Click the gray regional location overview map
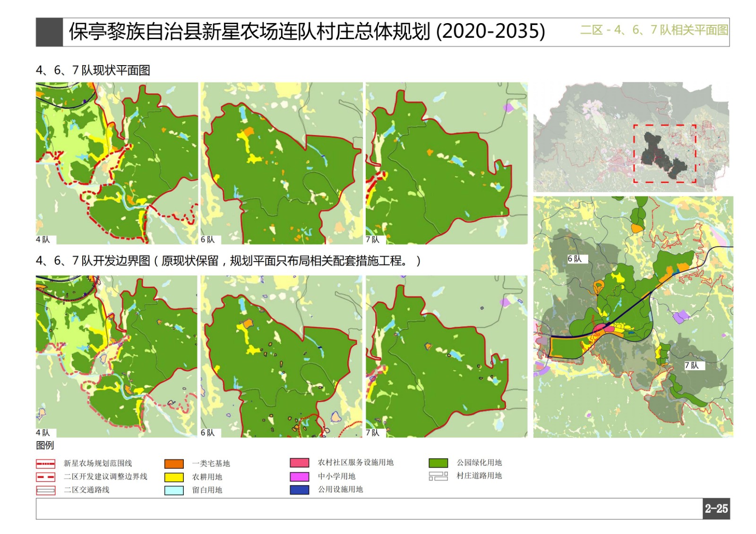756x534 pixels. pos(631,137)
